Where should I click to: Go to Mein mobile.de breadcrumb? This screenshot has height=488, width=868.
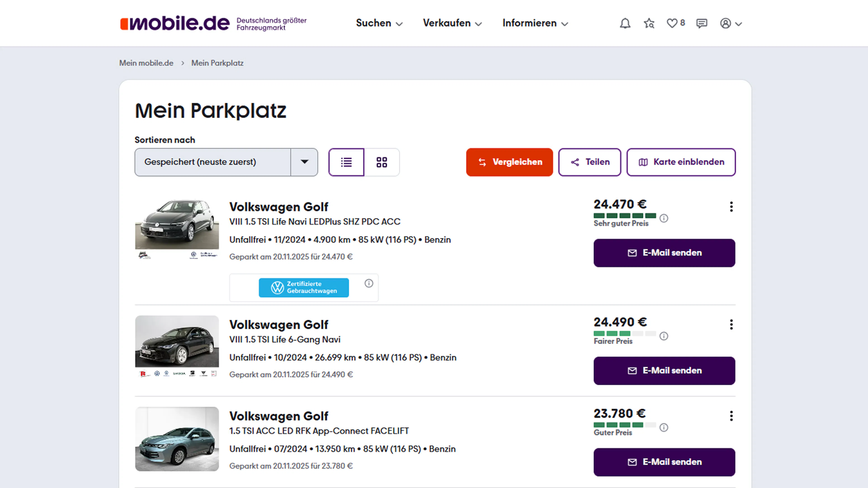146,63
